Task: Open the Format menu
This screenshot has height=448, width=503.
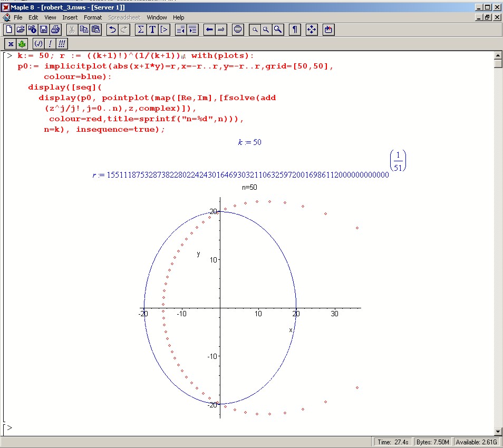Action: 93,17
